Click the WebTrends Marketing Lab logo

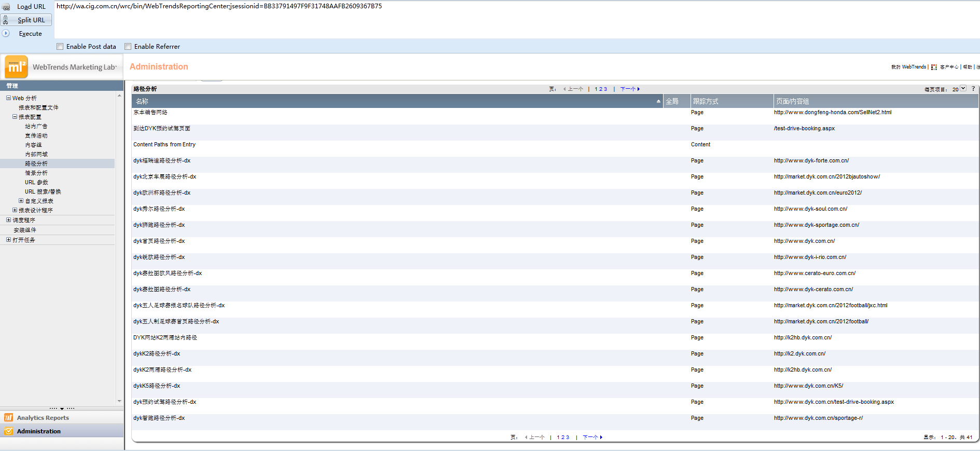[16, 67]
